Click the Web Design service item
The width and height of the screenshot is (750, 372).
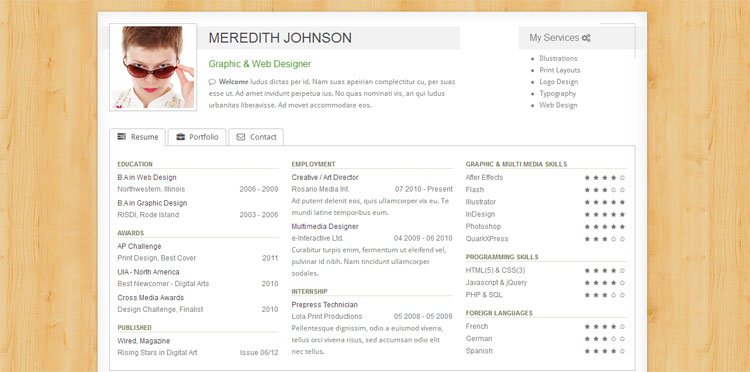click(x=558, y=105)
